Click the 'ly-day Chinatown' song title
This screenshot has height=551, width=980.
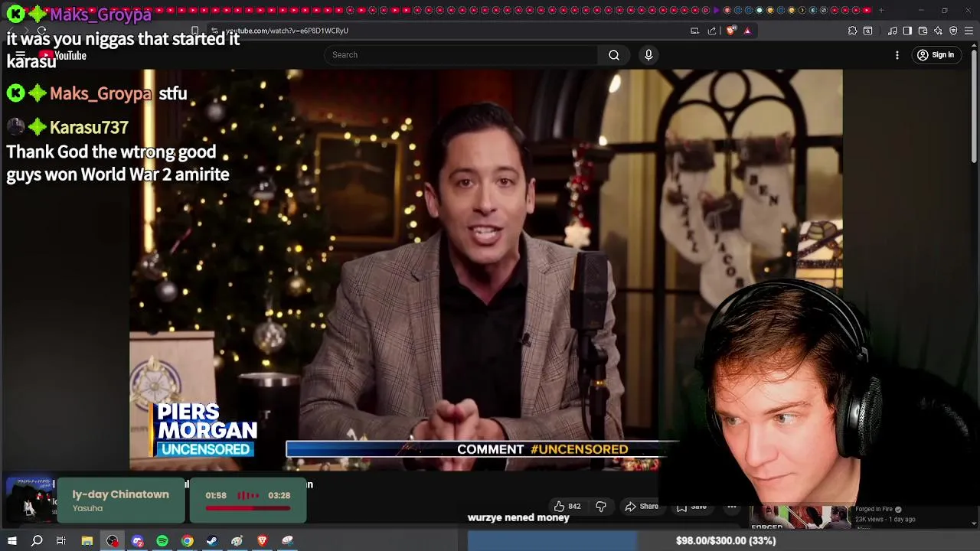click(x=120, y=494)
